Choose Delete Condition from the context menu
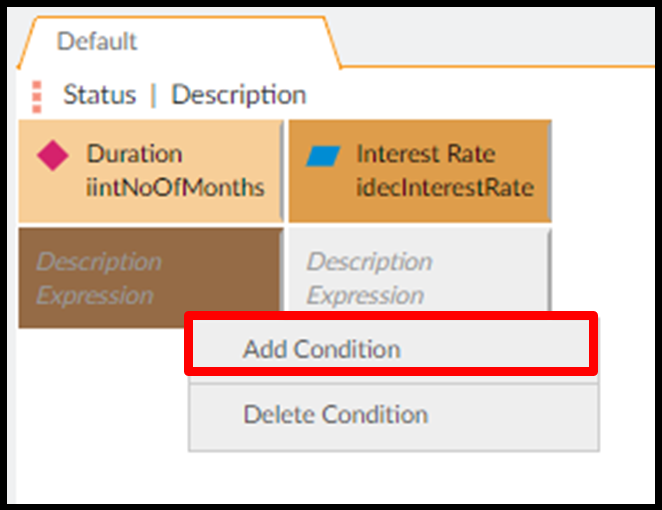The image size is (662, 510). pyautogui.click(x=335, y=414)
